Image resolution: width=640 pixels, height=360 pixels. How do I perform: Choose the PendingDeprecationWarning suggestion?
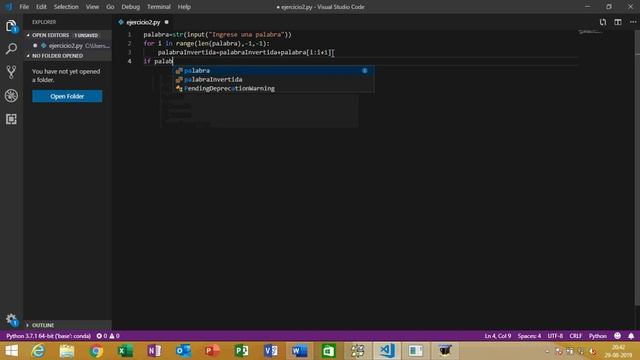273,89
